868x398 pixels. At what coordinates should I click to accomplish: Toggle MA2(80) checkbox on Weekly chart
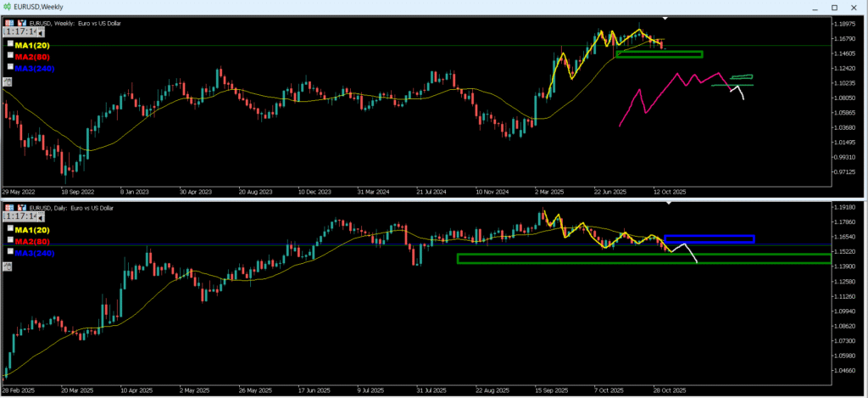coord(10,55)
